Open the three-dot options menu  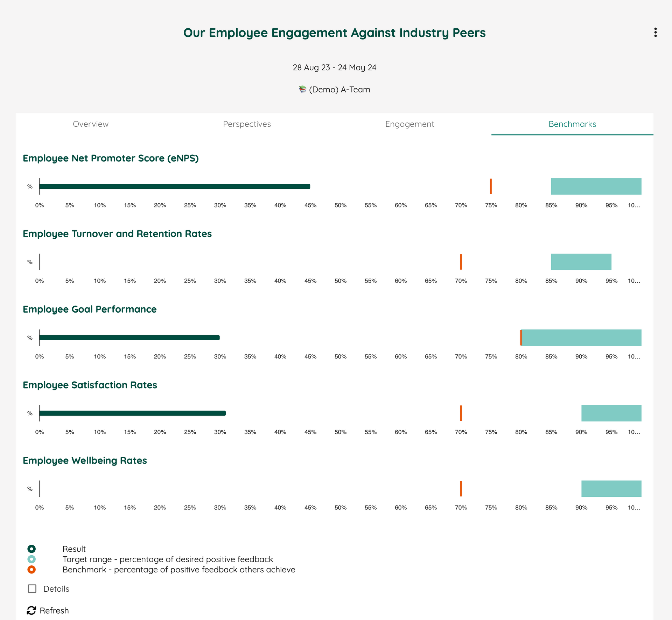click(655, 33)
